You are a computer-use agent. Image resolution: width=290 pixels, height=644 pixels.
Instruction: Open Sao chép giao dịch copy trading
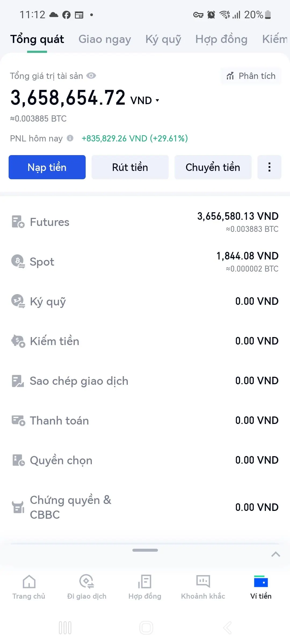tap(145, 381)
